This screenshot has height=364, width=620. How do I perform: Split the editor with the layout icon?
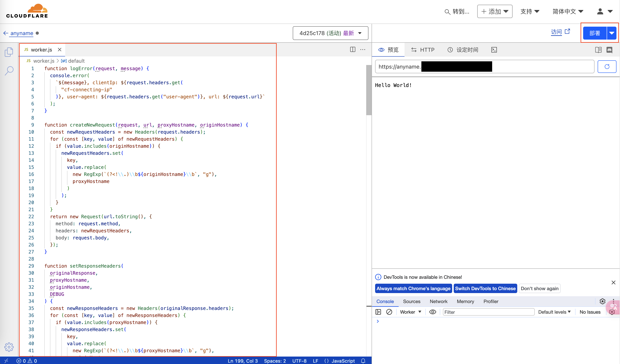[353, 49]
